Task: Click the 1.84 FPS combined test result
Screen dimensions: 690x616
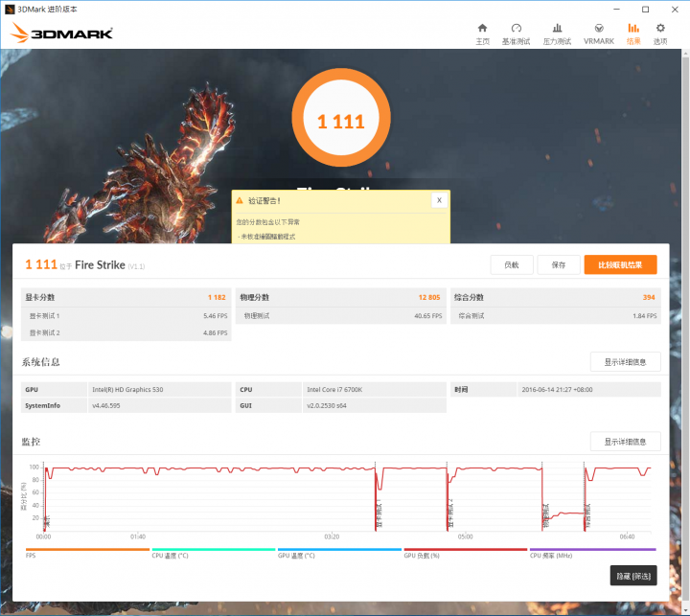Action: coord(645,316)
